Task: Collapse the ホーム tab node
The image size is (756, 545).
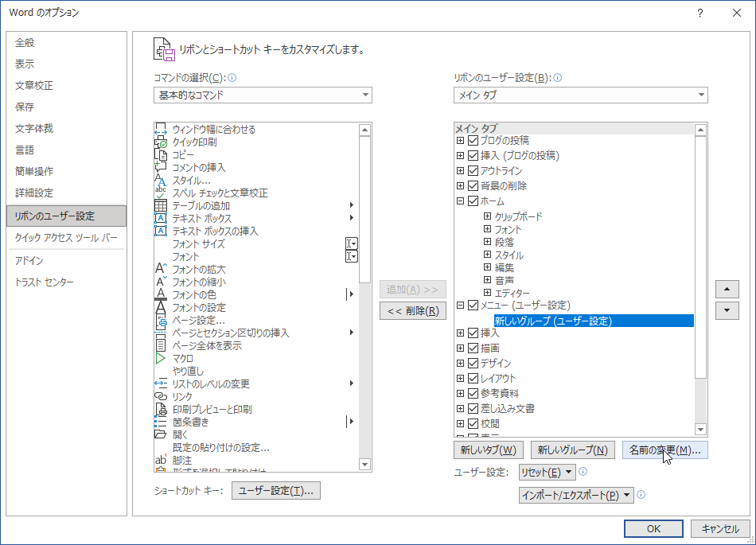Action: [461, 201]
